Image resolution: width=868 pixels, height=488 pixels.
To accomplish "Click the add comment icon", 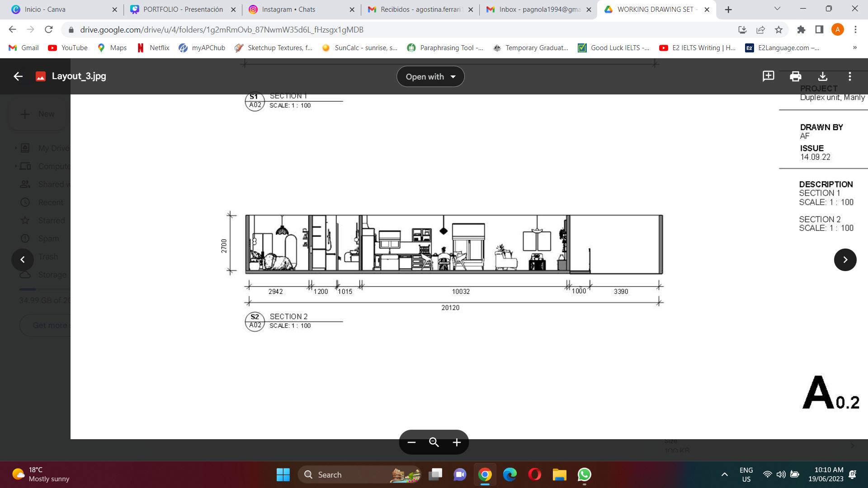I will click(768, 76).
